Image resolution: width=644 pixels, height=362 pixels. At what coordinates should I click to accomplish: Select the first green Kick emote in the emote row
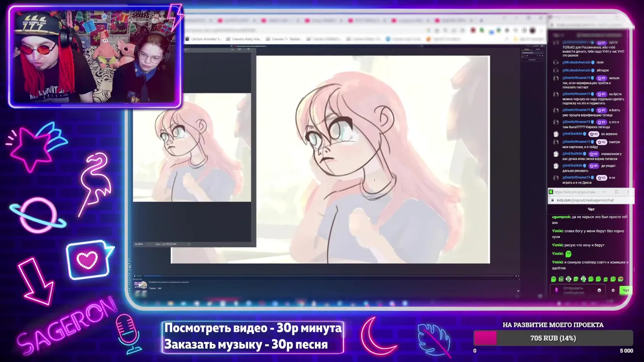[x=553, y=279]
